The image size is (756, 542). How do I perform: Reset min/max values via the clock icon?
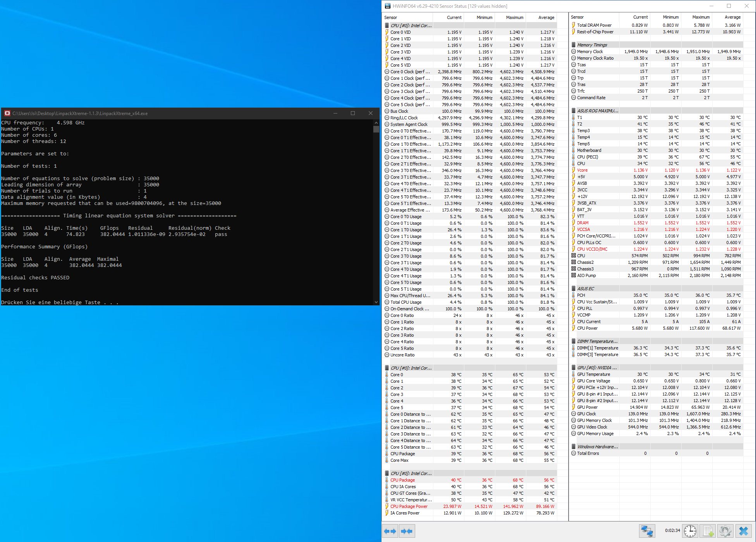pos(690,531)
